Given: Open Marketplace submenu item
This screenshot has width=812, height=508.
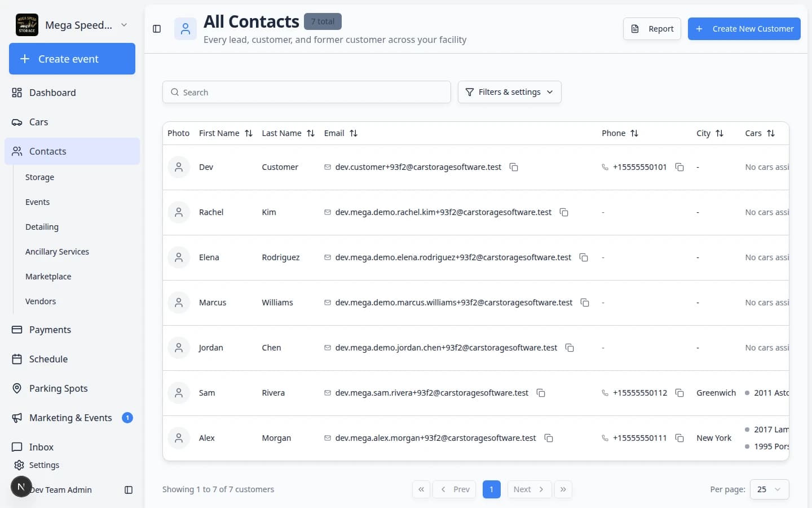Looking at the screenshot, I should [48, 277].
